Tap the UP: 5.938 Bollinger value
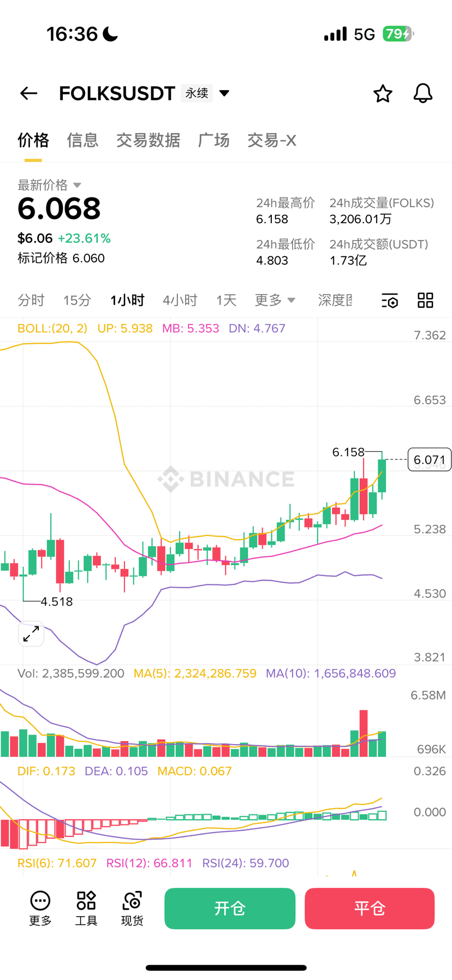 pyautogui.click(x=125, y=328)
